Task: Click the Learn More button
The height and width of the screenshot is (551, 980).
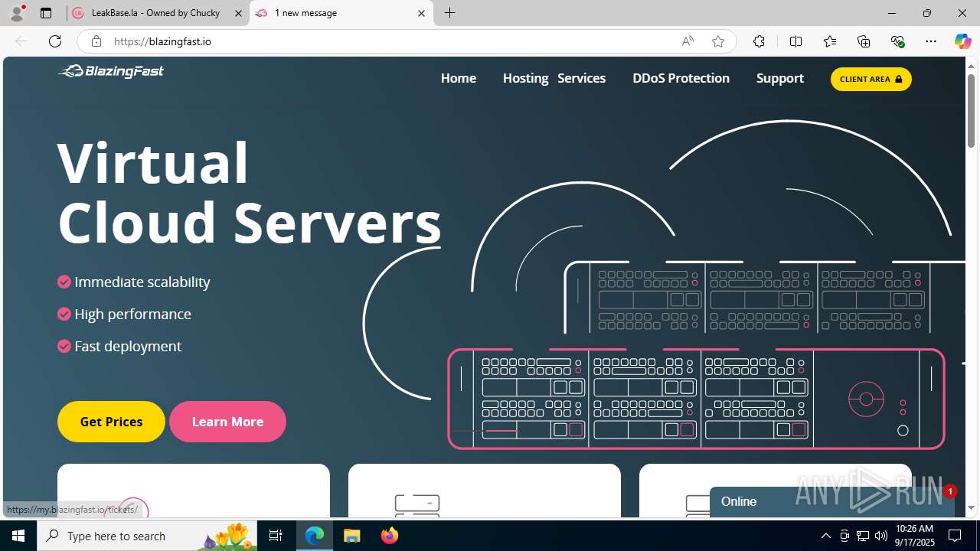Action: coord(227,422)
